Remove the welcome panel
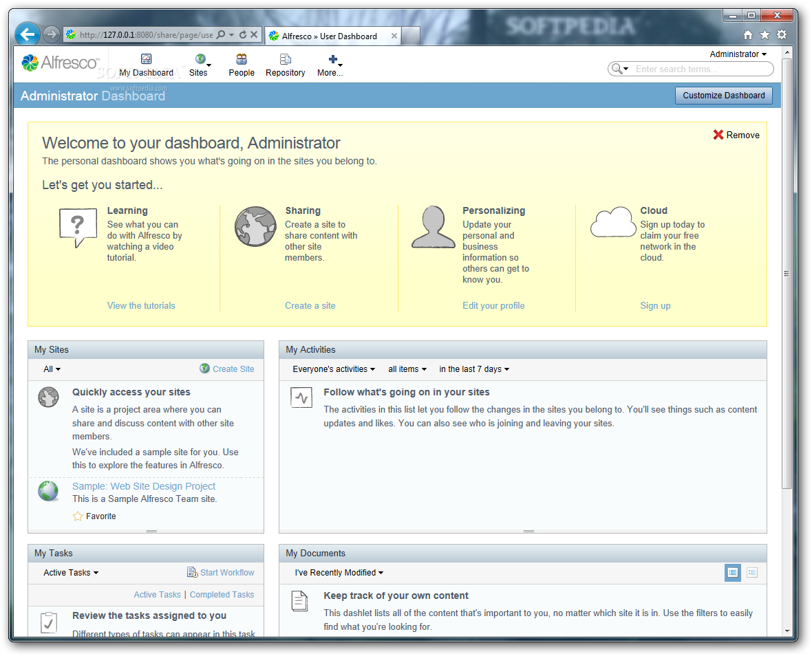 [x=736, y=135]
